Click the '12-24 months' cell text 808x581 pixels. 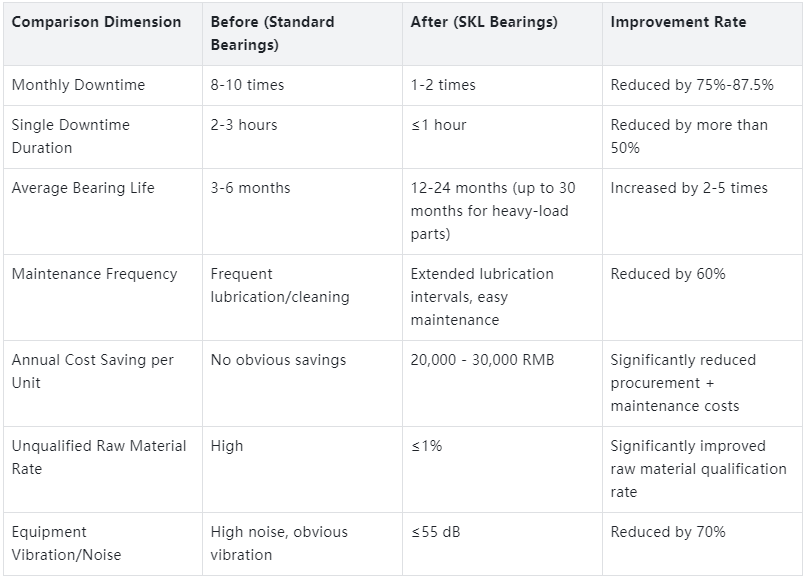pyautogui.click(x=493, y=211)
